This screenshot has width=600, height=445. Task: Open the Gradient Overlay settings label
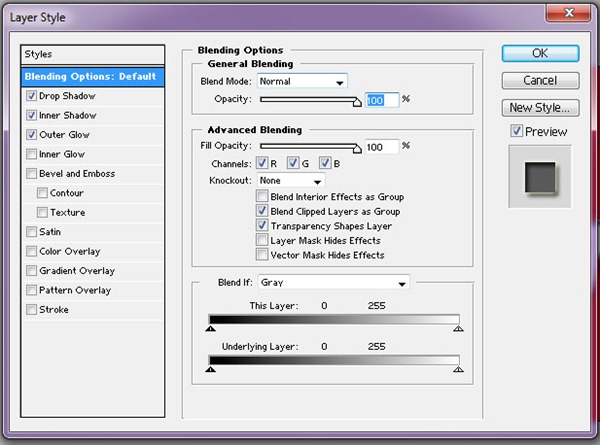77,271
